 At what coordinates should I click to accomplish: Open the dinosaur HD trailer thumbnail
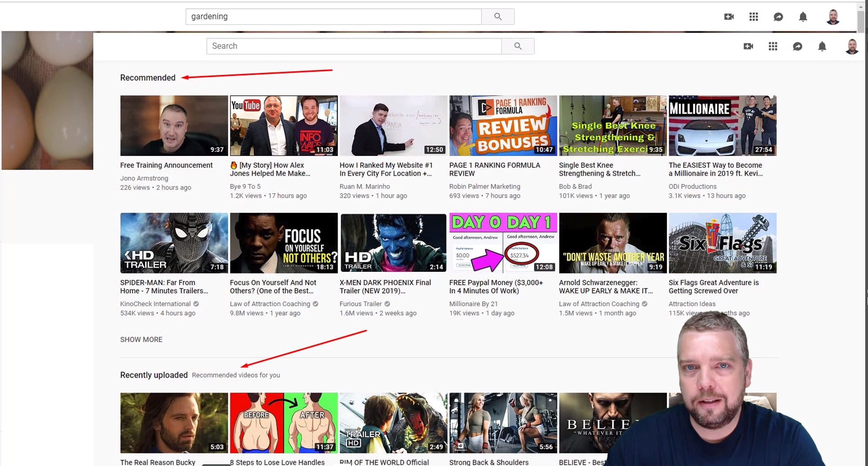coord(393,423)
